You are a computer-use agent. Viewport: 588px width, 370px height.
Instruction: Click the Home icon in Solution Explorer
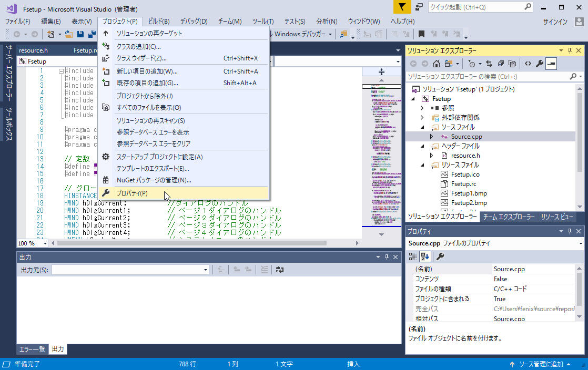coord(436,64)
